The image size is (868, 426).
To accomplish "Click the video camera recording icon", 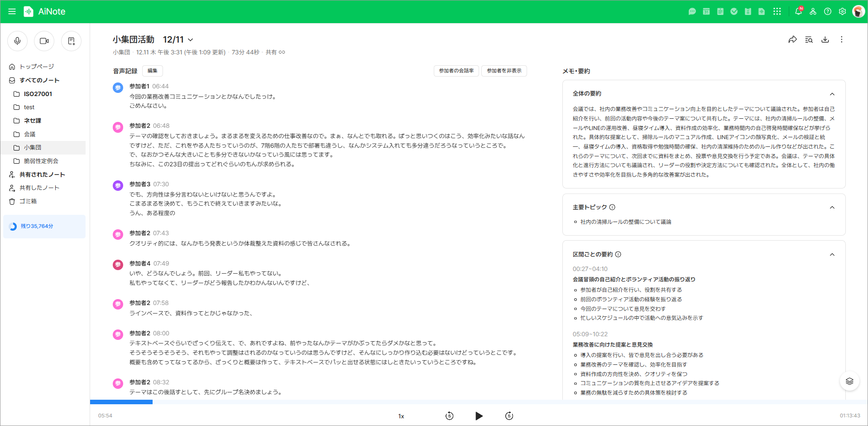I will 44,41.
